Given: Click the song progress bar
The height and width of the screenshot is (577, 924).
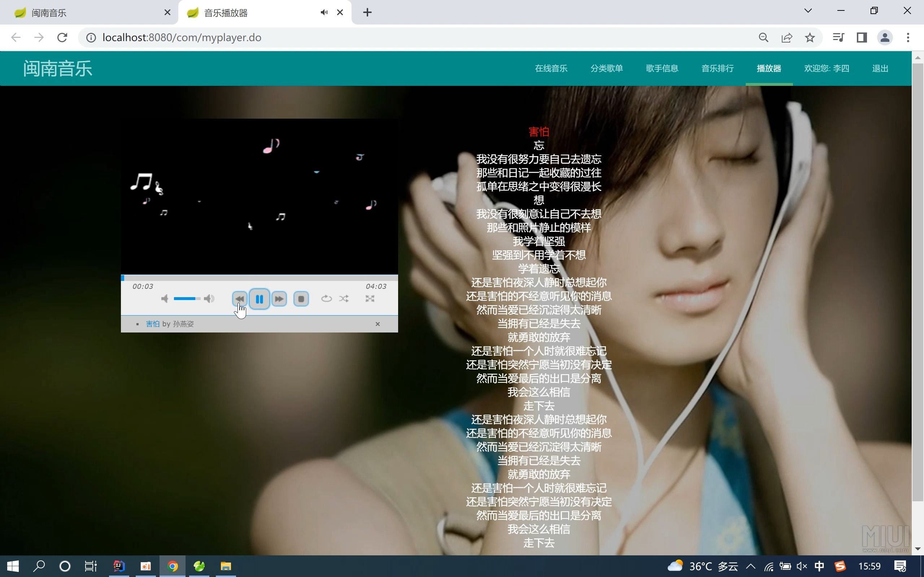Looking at the screenshot, I should tap(259, 278).
